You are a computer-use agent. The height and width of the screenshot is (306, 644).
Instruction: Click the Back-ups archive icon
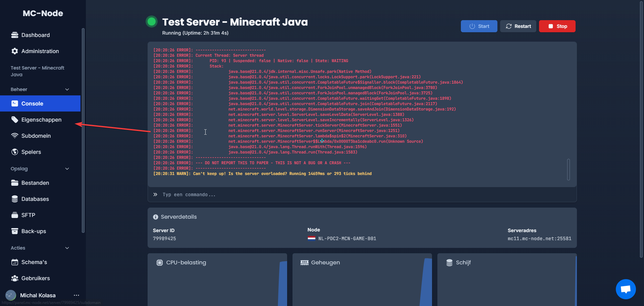click(x=15, y=231)
